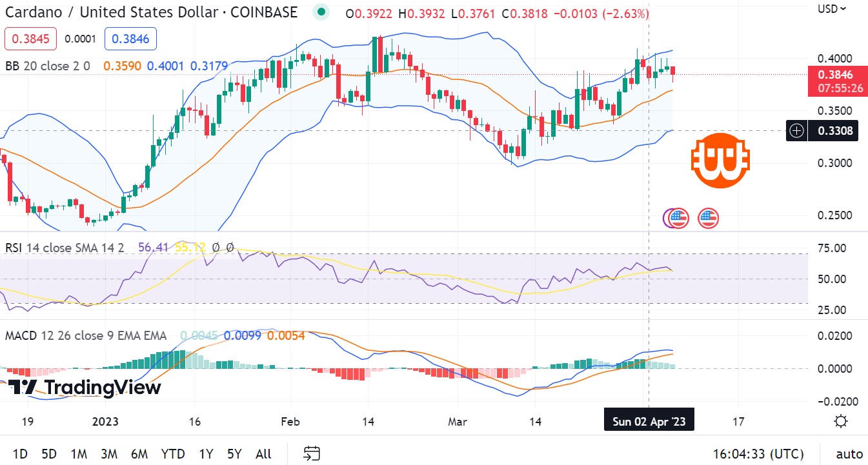Select the BB 20 close indicator legend
The height and width of the screenshot is (465, 868).
(x=47, y=66)
